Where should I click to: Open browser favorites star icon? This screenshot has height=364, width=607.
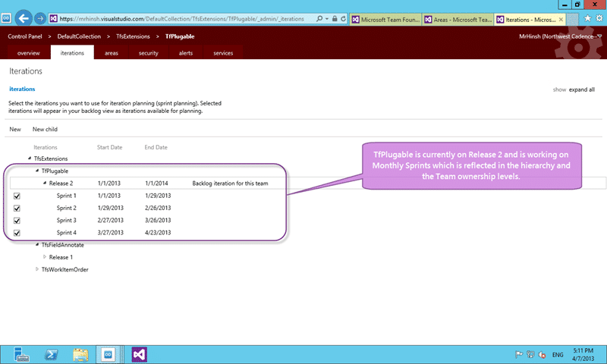pos(587,18)
